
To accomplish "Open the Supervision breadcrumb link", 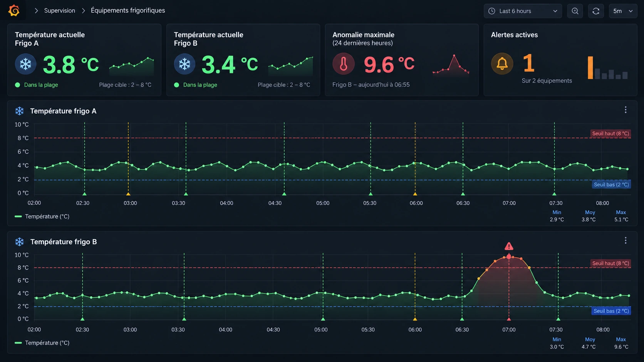I will point(59,10).
